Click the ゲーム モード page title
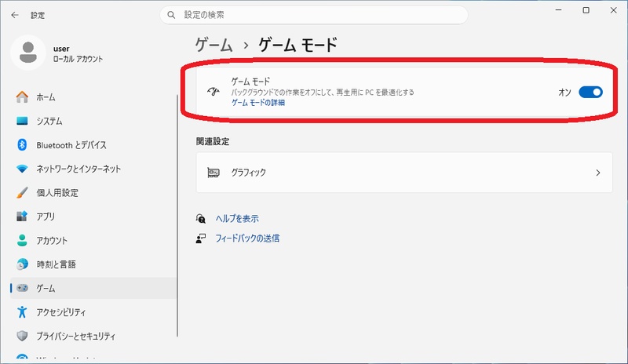The width and height of the screenshot is (628, 364). [x=298, y=45]
